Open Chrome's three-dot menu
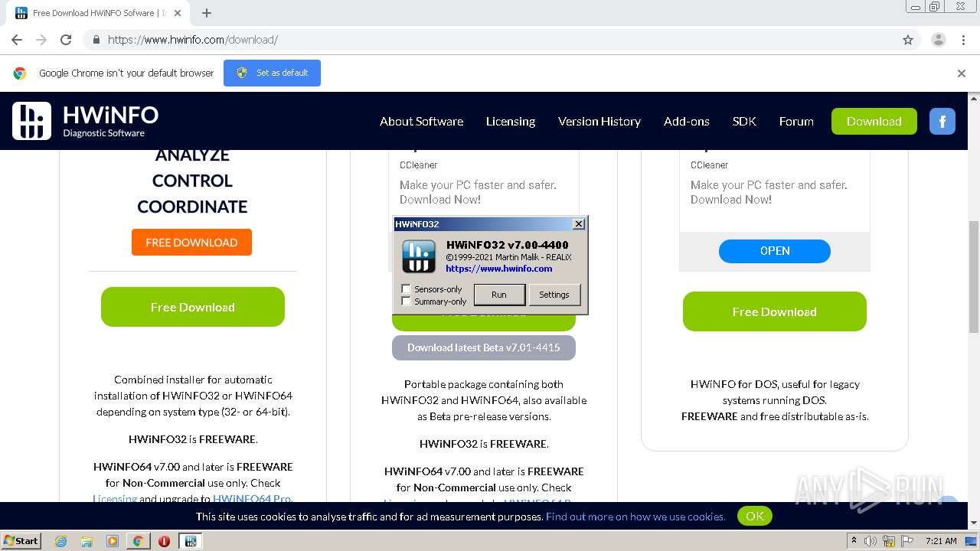The image size is (980, 551). point(963,40)
